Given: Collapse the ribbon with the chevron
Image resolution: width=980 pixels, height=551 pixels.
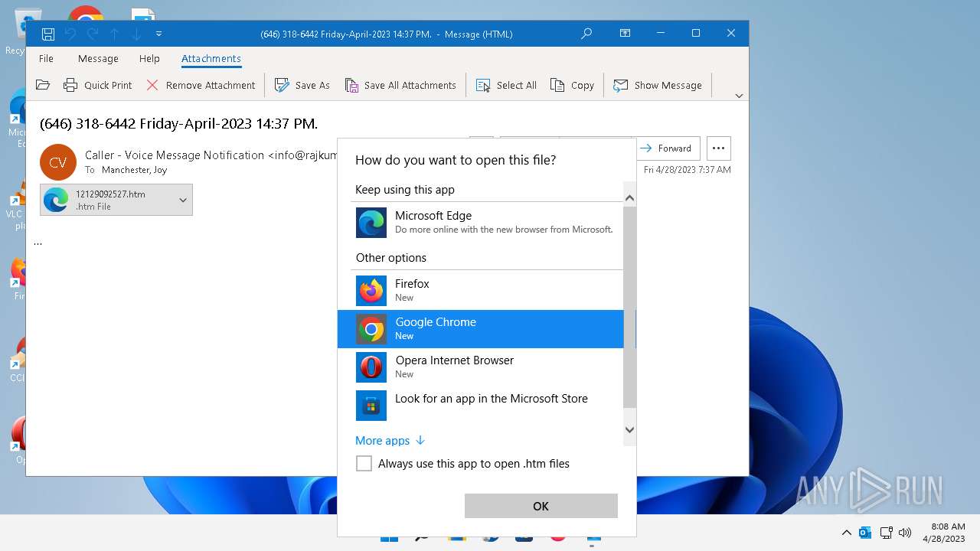Looking at the screenshot, I should 739,96.
